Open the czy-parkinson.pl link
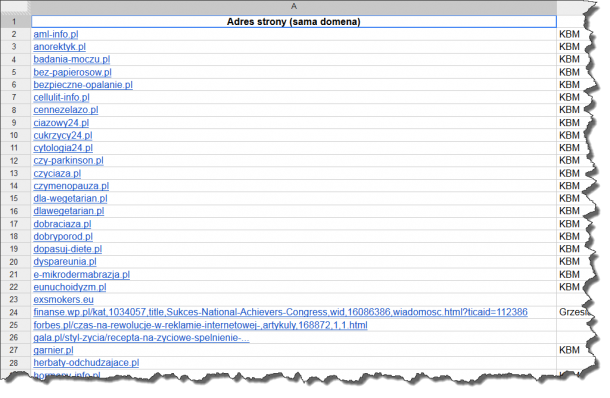This screenshot has height=398, width=610. point(68,161)
